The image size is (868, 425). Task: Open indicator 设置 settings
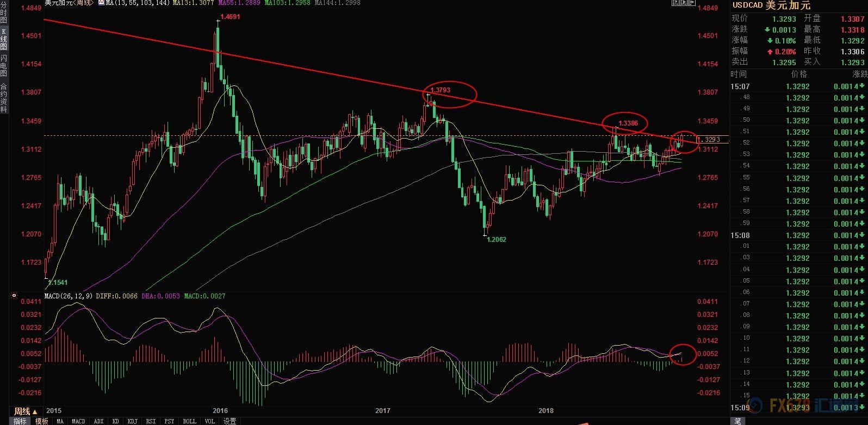(230, 421)
